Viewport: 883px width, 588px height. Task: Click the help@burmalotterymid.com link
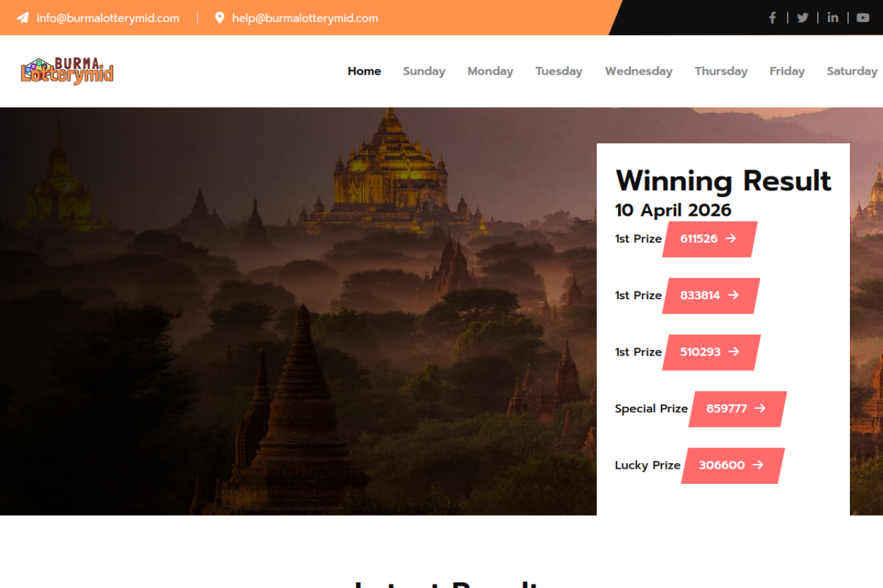(x=305, y=18)
